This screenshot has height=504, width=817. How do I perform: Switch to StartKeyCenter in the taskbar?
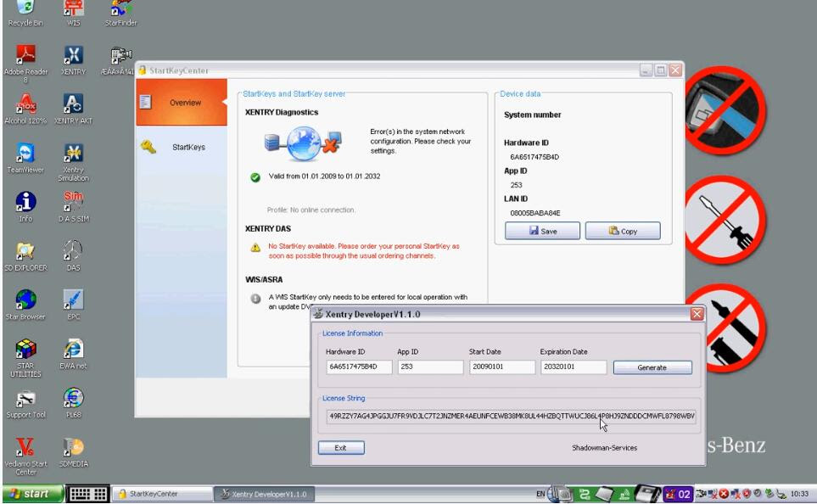pos(161,494)
